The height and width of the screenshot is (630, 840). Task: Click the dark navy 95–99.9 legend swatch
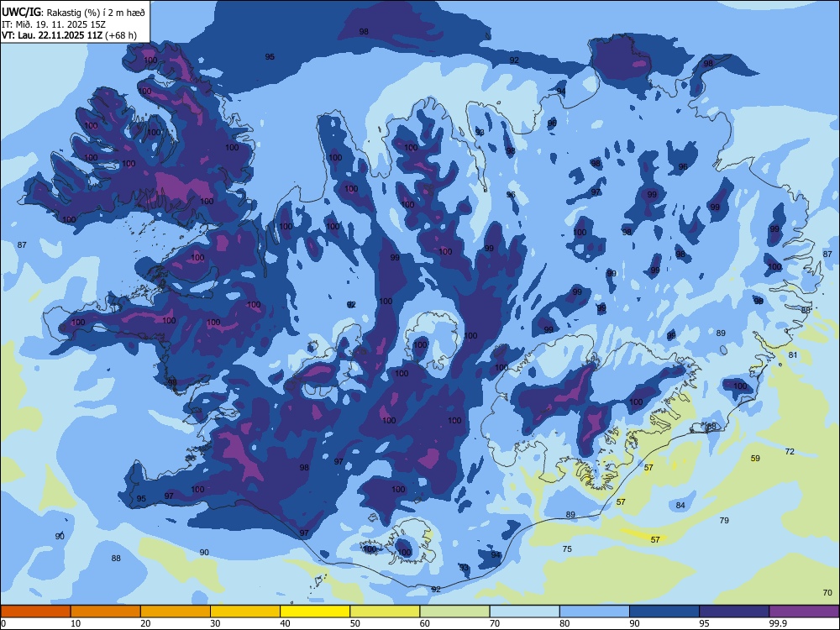pos(734,612)
